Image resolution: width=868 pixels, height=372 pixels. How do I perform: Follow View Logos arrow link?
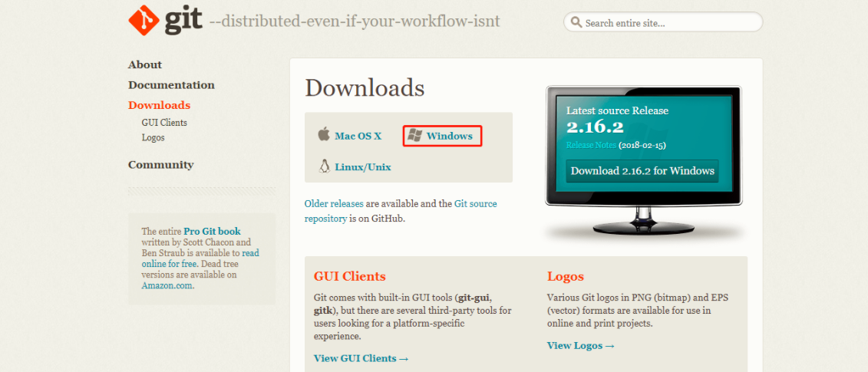581,345
